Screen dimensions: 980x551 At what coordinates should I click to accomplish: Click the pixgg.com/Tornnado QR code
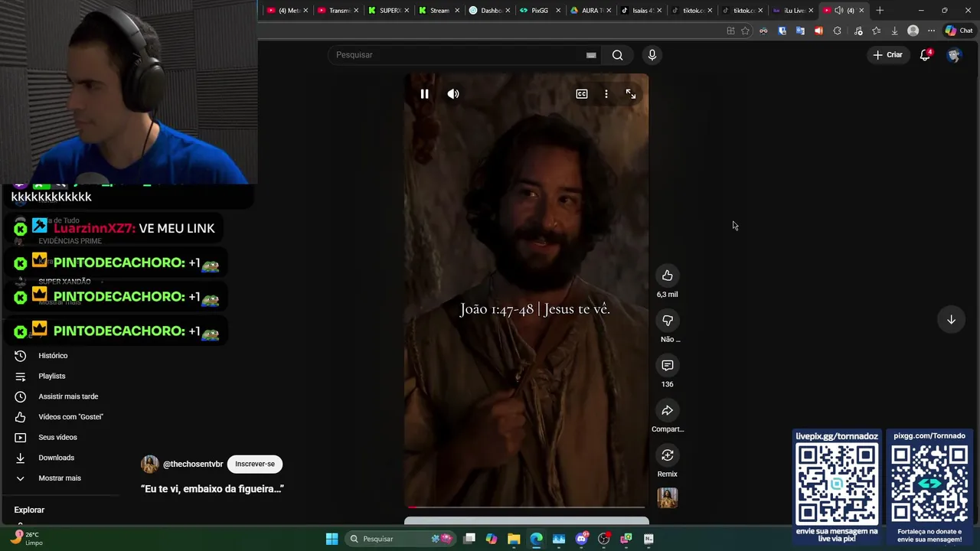click(x=929, y=483)
